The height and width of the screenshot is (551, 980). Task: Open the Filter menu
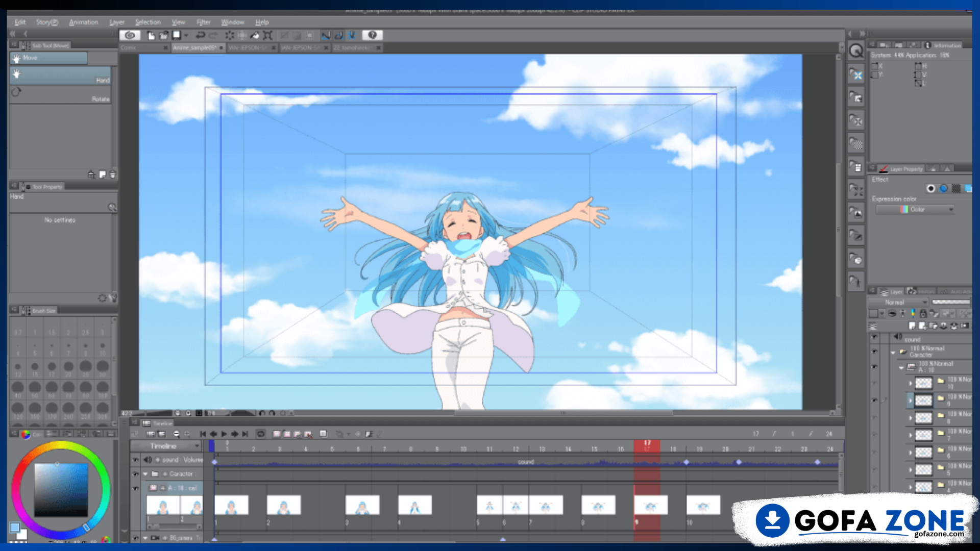tap(203, 22)
